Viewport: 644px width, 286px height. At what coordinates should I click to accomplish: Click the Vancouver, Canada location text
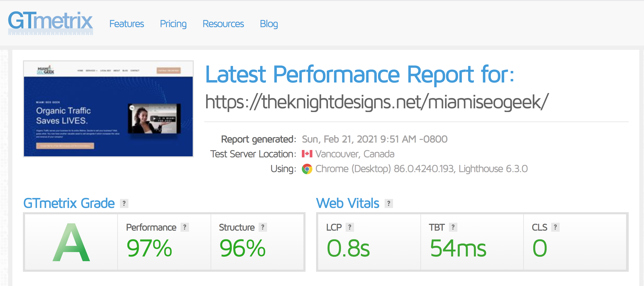click(x=355, y=154)
